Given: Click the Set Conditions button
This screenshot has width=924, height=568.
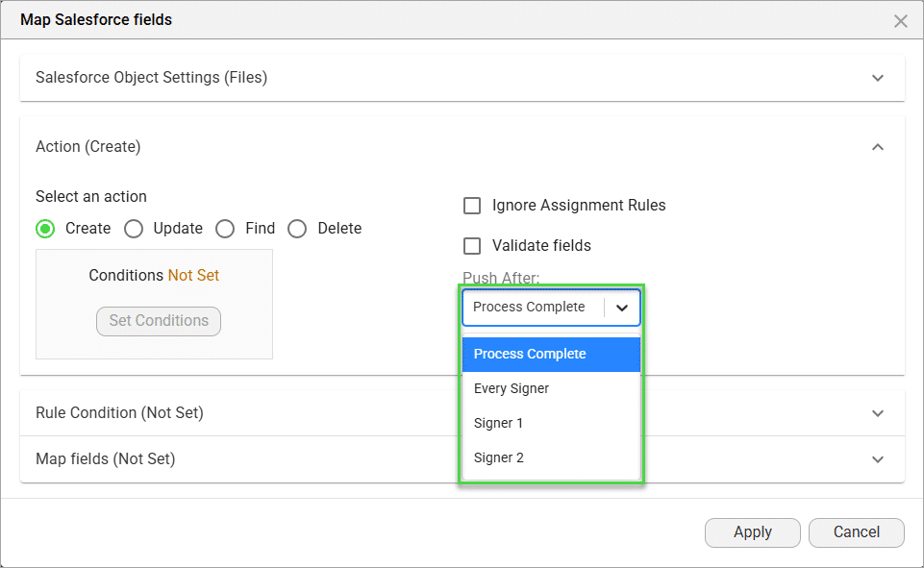Looking at the screenshot, I should pyautogui.click(x=158, y=321).
